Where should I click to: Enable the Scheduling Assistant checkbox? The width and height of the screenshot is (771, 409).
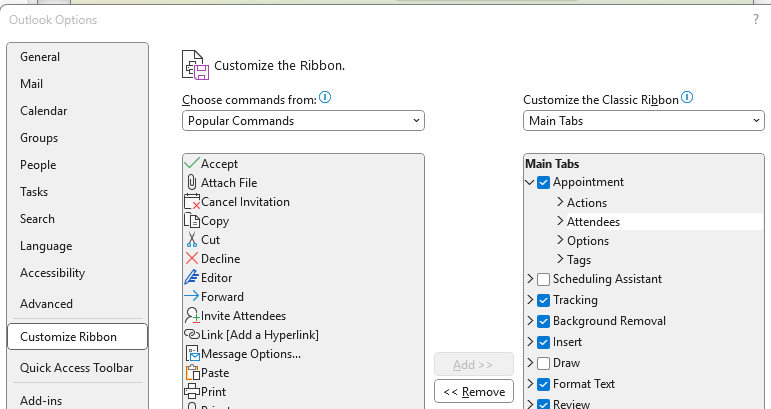(x=543, y=279)
